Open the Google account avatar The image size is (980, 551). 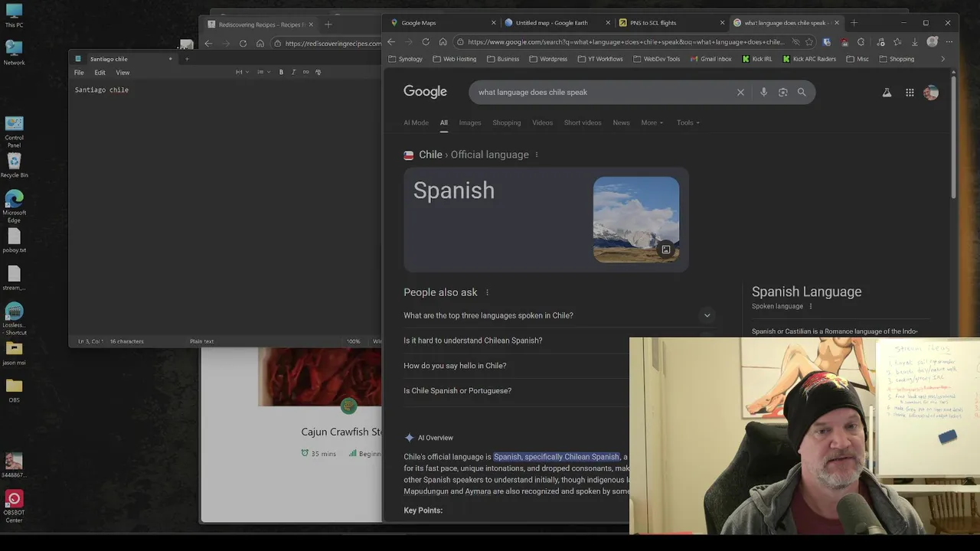pyautogui.click(x=931, y=93)
